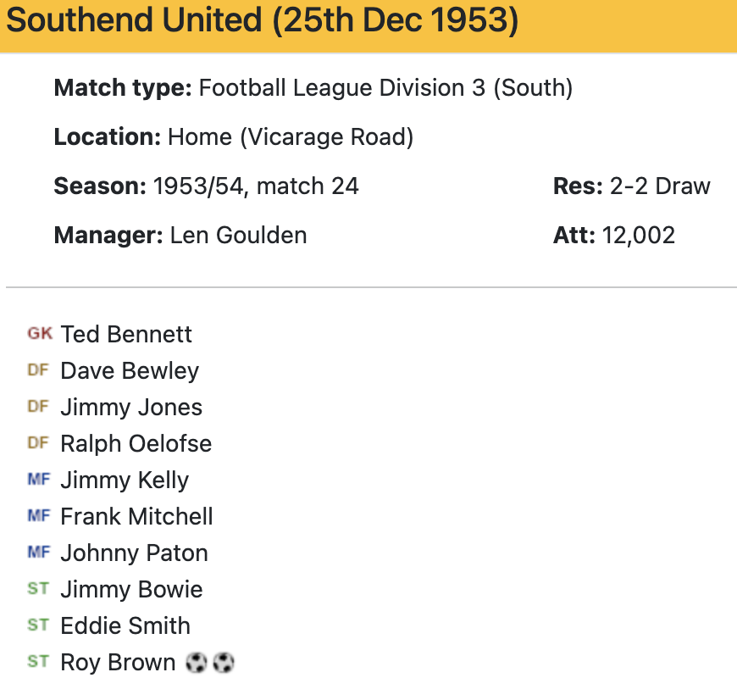Click the ST icon beside Jimmy Bowie
The height and width of the screenshot is (700, 737).
pyautogui.click(x=38, y=589)
